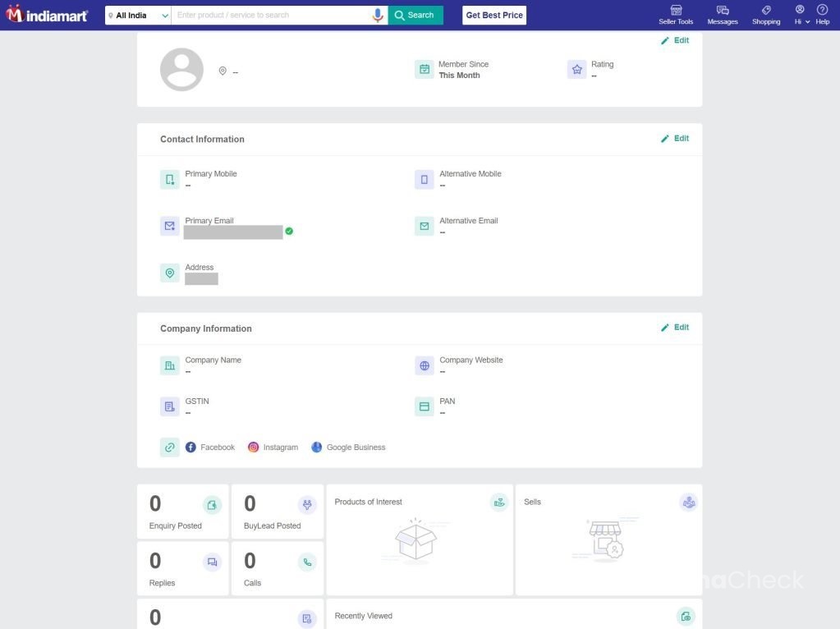Click the 'Contact Information' heading
Viewport: 840px width, 629px height.
[x=202, y=140]
